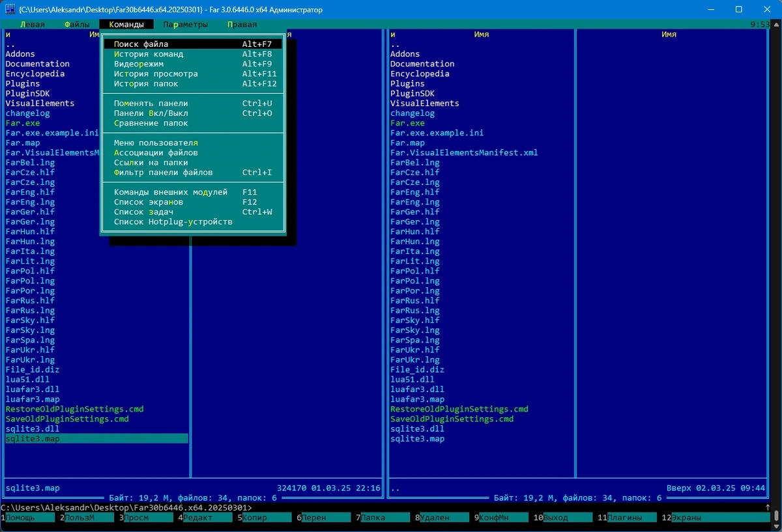Screen dimensions: 782x532
Task: Open Список экранов entry
Action: [x=193, y=202]
